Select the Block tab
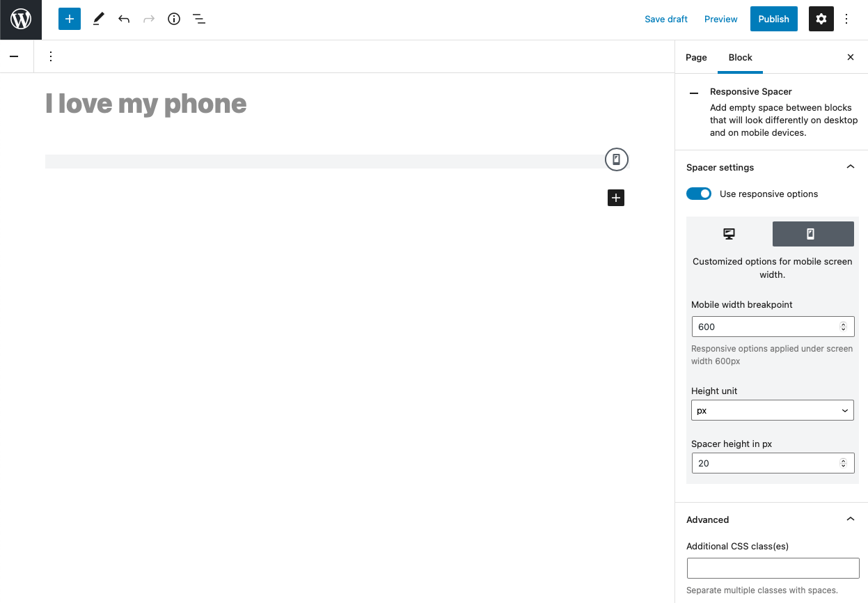This screenshot has height=603, width=868. 740,57
